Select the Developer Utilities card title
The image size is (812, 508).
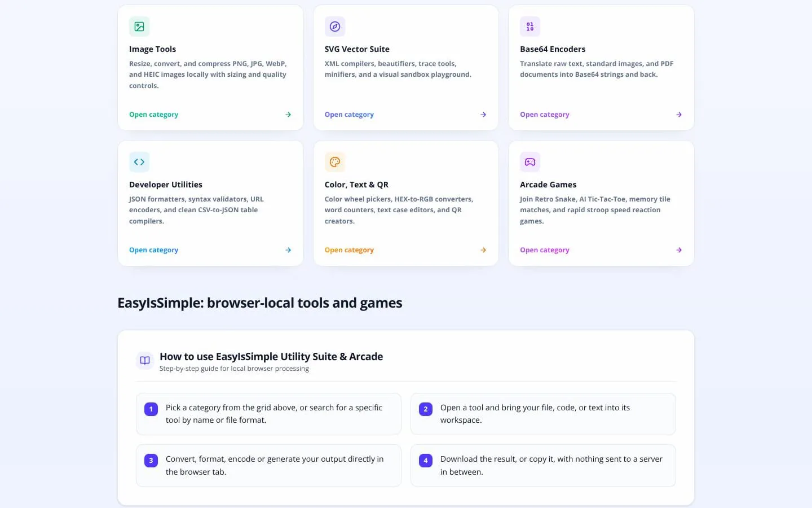point(166,185)
